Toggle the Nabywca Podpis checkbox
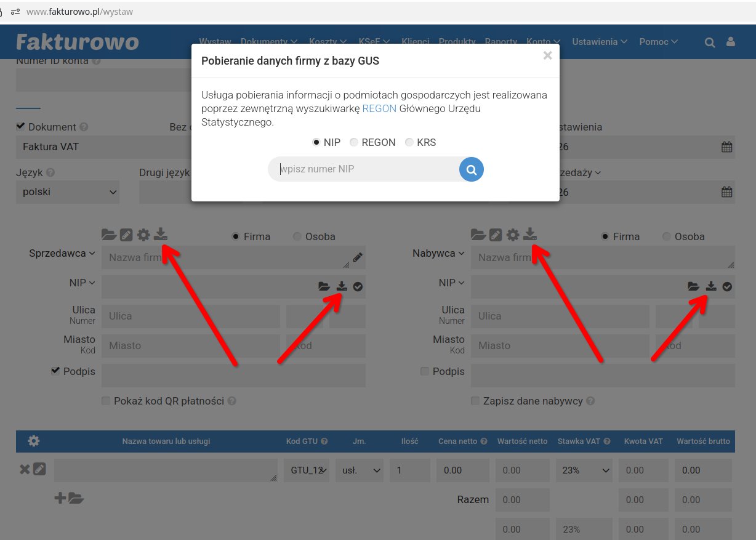This screenshot has height=540, width=756. click(425, 371)
